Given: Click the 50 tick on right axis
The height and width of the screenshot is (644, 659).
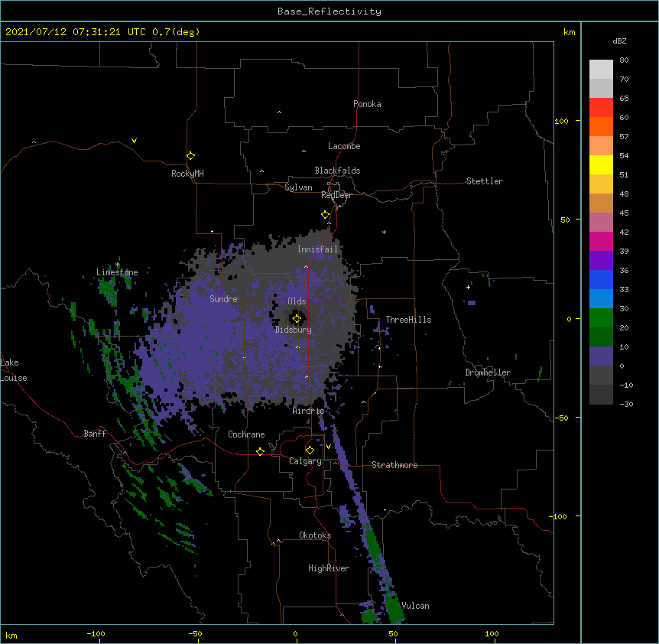Looking at the screenshot, I should click(x=565, y=220).
